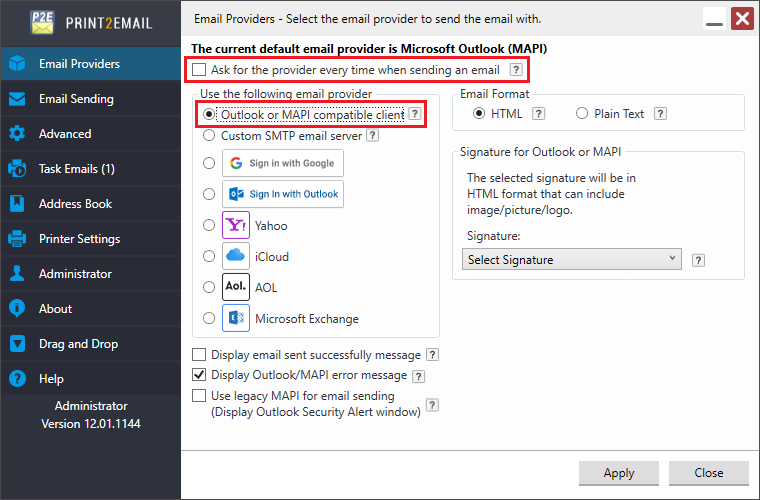The width and height of the screenshot is (760, 500).
Task: Click help icon beside Plain Text
Action: 660,114
